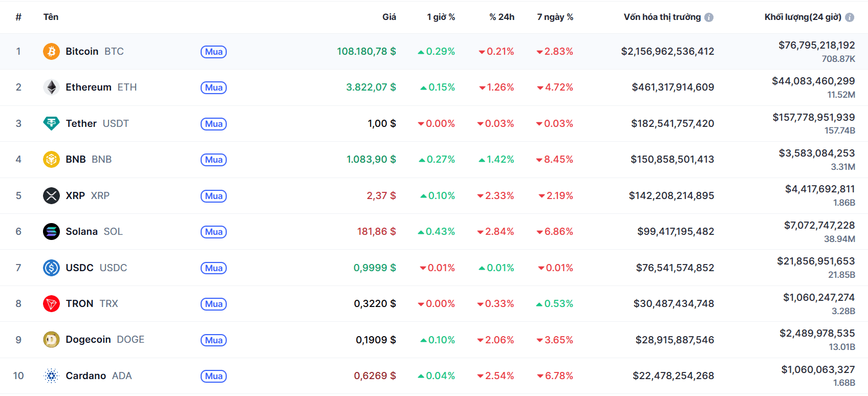Click Bitcoin 1-hour change 0.29%
This screenshot has height=396, width=868.
point(437,51)
